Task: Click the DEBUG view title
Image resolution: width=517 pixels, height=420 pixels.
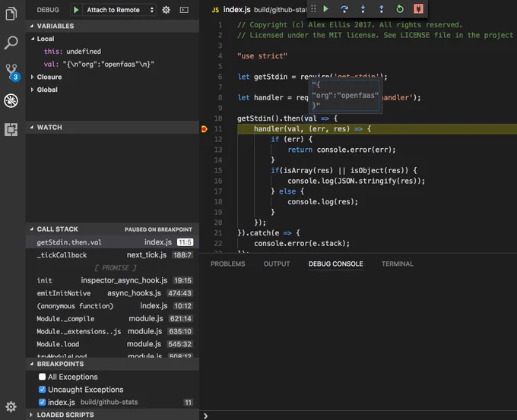Action: (48, 10)
